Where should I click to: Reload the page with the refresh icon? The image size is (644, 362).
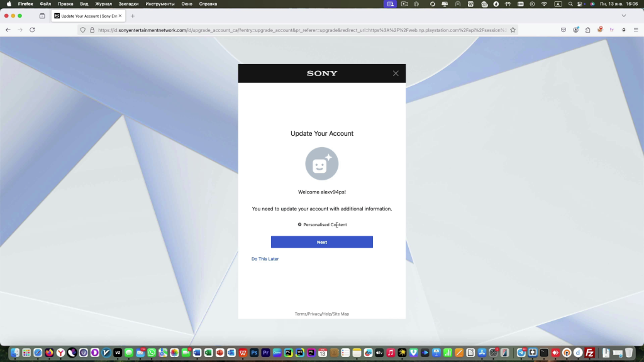click(32, 30)
